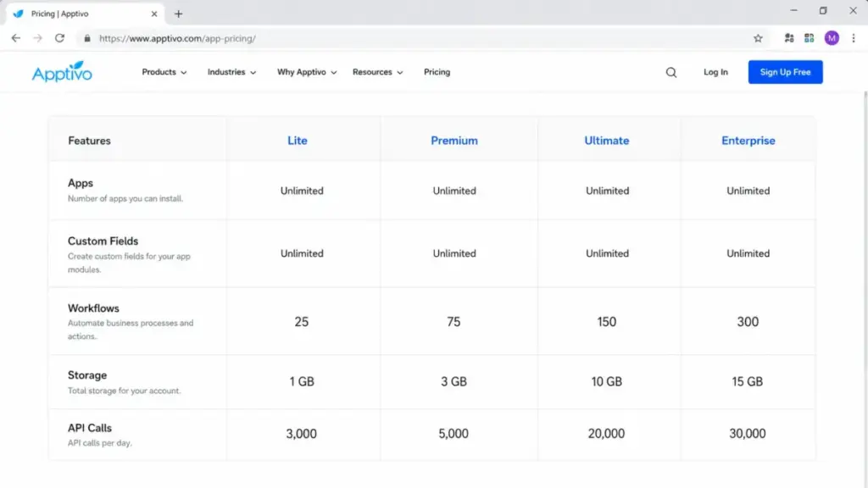Expand the Industries dropdown menu
This screenshot has width=868, height=488.
232,72
